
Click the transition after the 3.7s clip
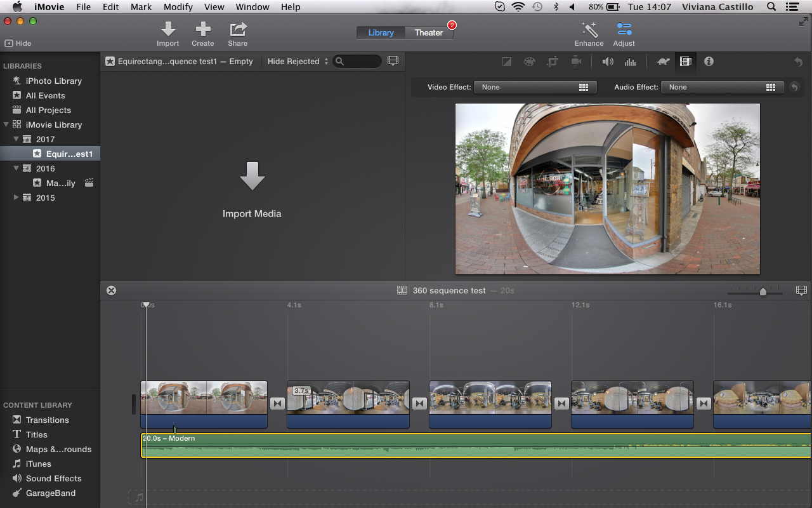pos(419,403)
